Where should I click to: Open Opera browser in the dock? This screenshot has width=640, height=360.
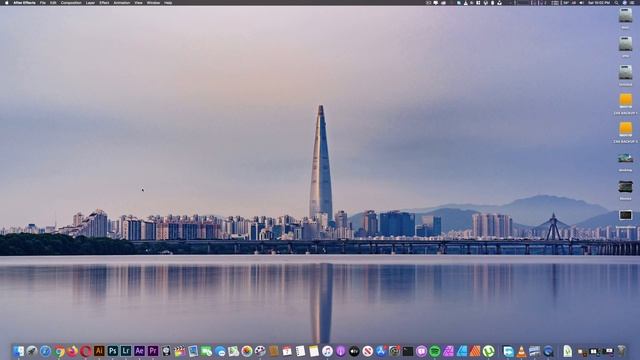click(x=86, y=351)
